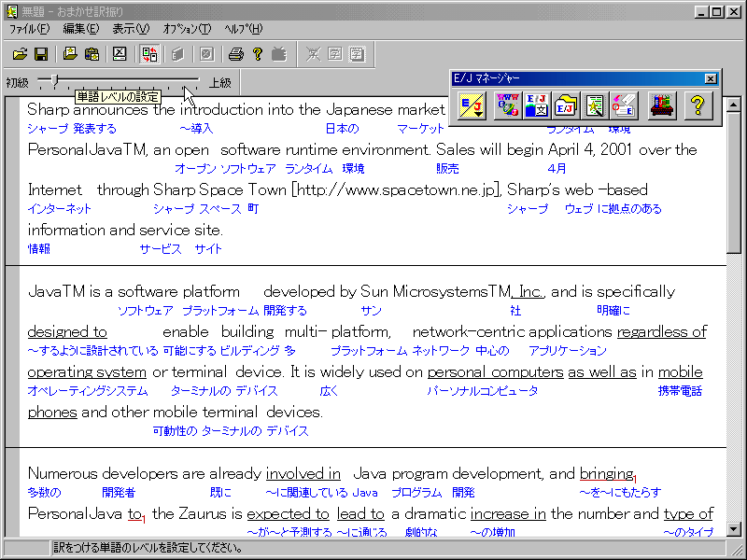Open the 表示(V) menu
Viewport: 747px width, 560px height.
[131, 29]
